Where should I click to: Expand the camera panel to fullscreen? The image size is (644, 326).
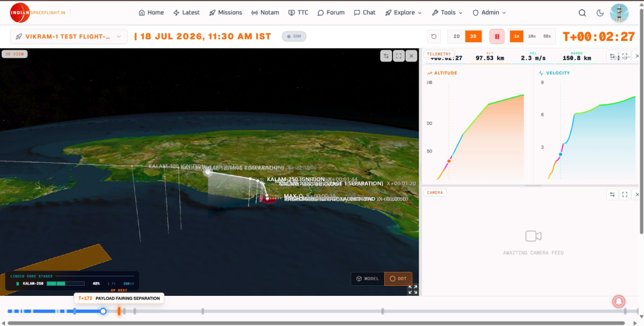pos(625,195)
